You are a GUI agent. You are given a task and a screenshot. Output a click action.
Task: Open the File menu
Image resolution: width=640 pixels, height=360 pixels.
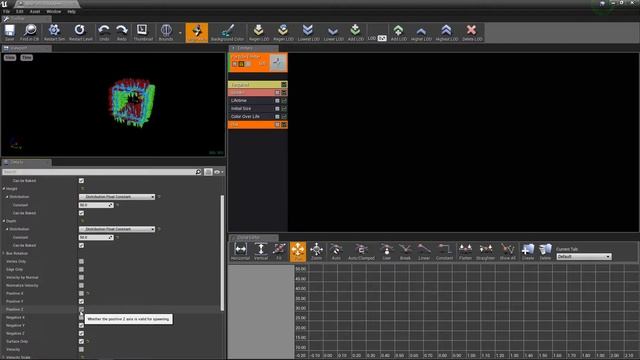pyautogui.click(x=6, y=11)
